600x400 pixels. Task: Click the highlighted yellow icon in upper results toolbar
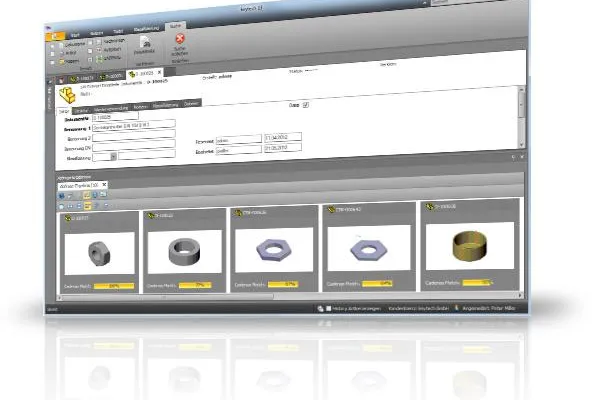(87, 195)
